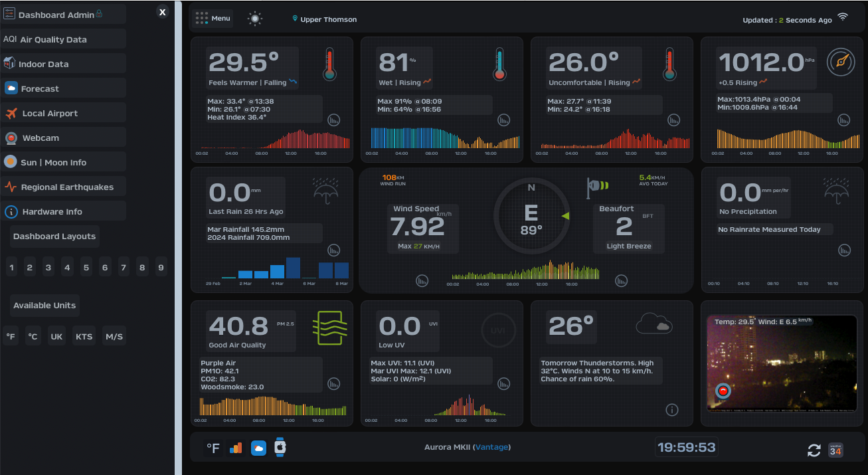The height and width of the screenshot is (475, 868).
Task: Select Dashboard Layouts button
Action: click(54, 237)
